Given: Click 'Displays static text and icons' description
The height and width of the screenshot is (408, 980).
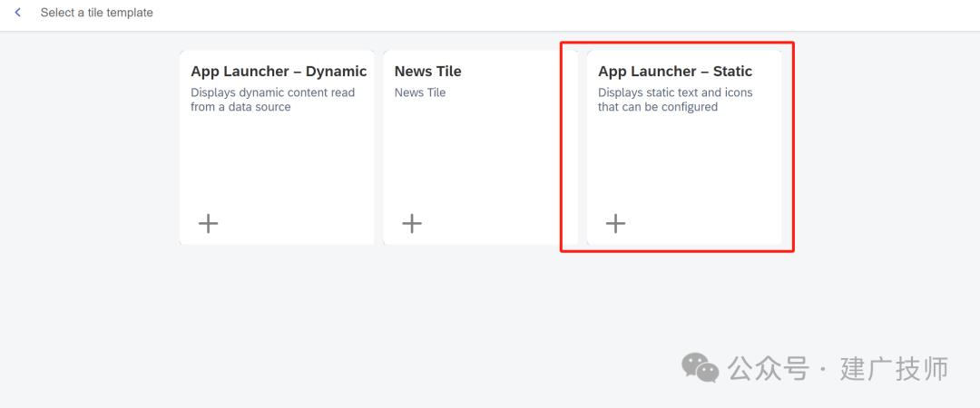Looking at the screenshot, I should (675, 100).
